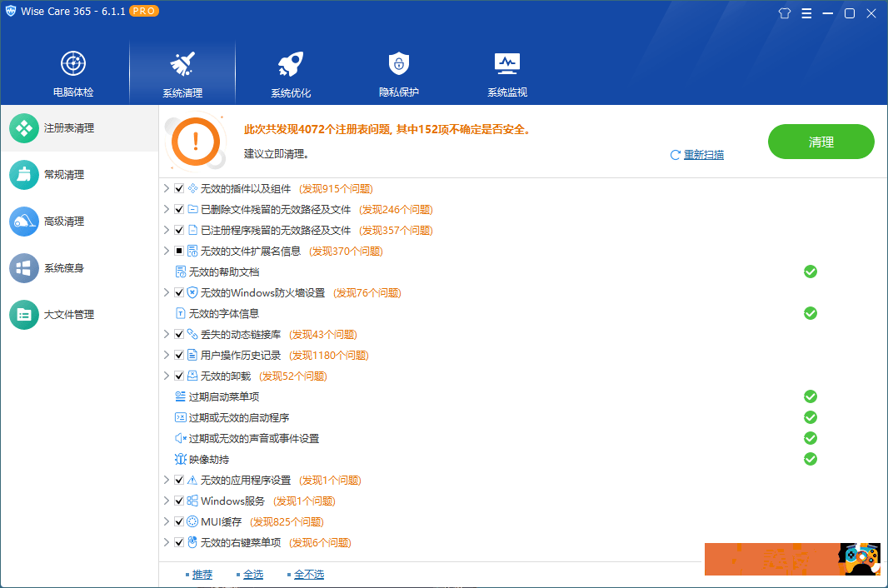888x588 pixels.
Task: Click the 推荐 link at the bottom
Action: [202, 575]
